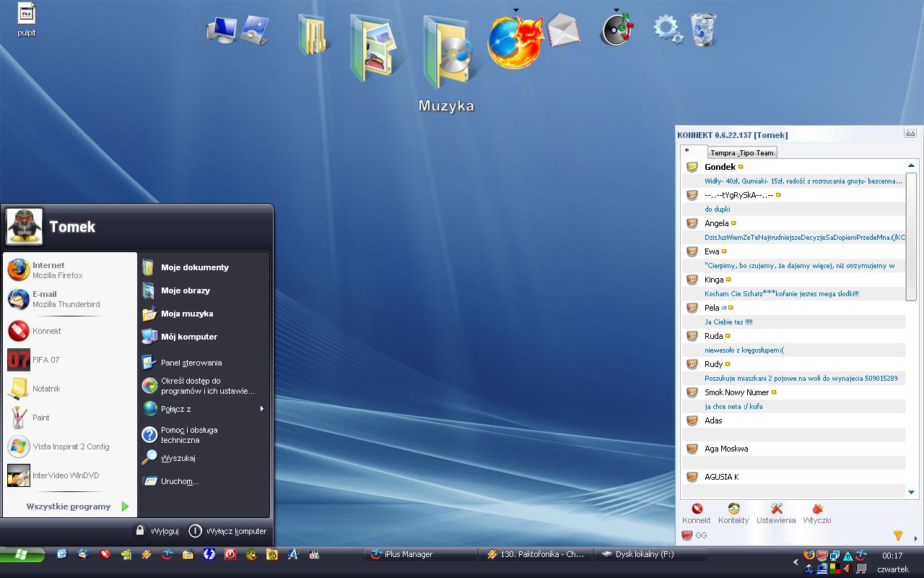Launch Paint from the Start menu
This screenshot has width=924, height=578.
pyautogui.click(x=69, y=418)
